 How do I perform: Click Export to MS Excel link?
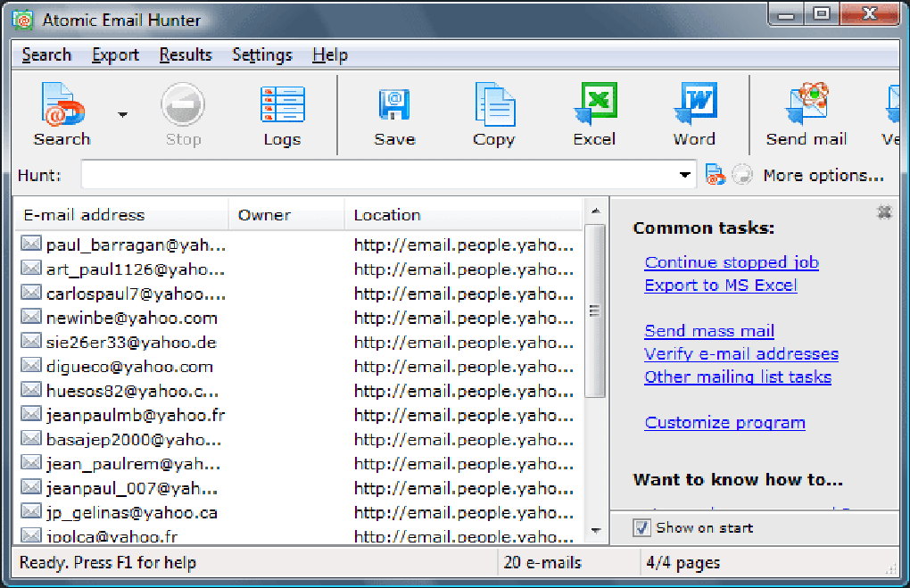(x=721, y=286)
